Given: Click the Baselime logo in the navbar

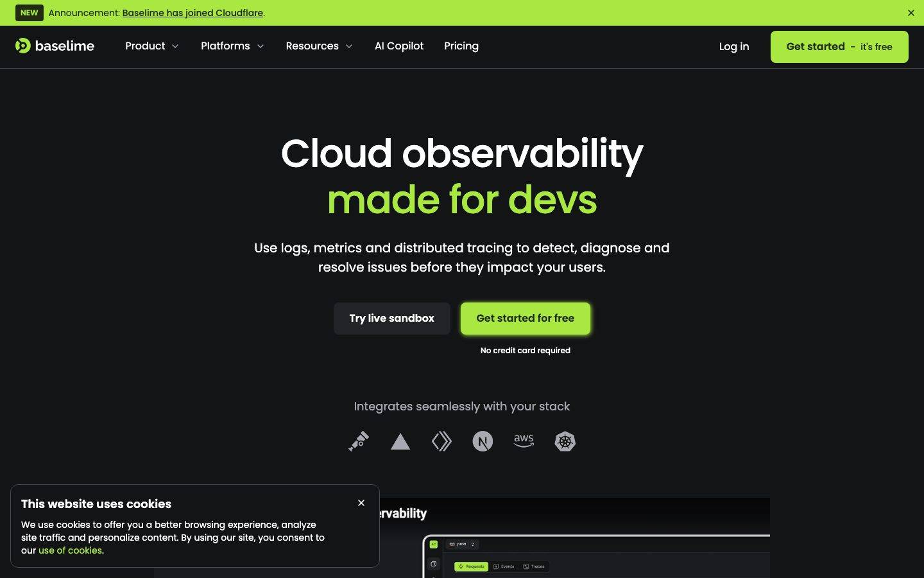Looking at the screenshot, I should coord(55,46).
